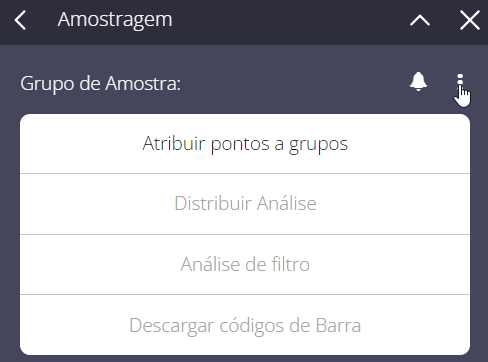488x362 pixels.
Task: Click the Grupo de Amostra label
Action: pos(100,83)
